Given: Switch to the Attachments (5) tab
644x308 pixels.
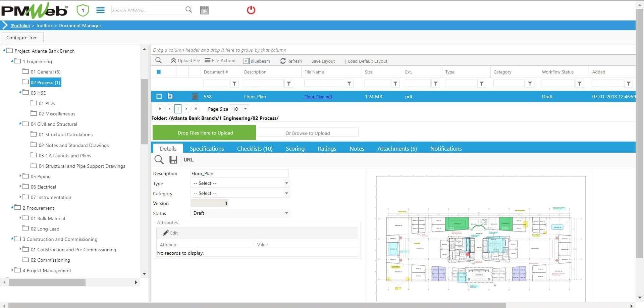Looking at the screenshot, I should pyautogui.click(x=397, y=149).
